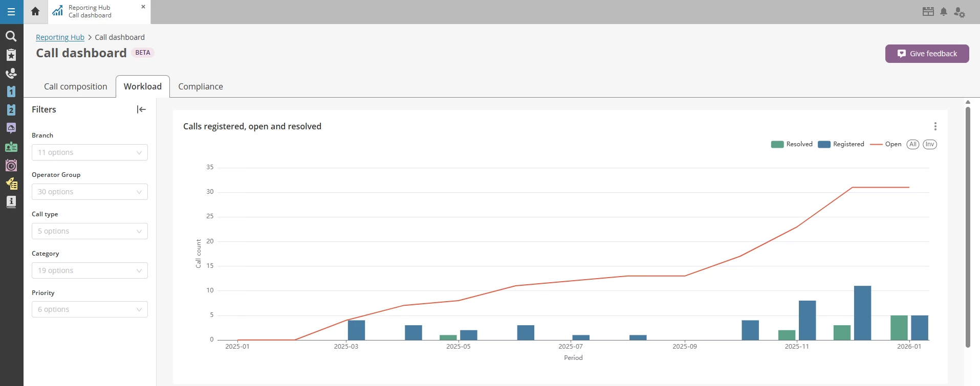Expand the Operator Group dropdown
The image size is (980, 386).
90,192
